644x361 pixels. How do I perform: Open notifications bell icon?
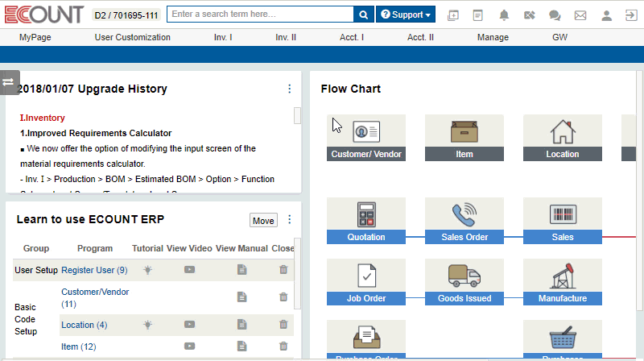(504, 15)
